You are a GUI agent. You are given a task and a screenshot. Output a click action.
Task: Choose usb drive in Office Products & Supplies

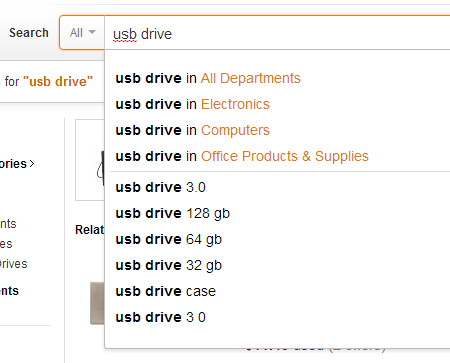(x=279, y=156)
